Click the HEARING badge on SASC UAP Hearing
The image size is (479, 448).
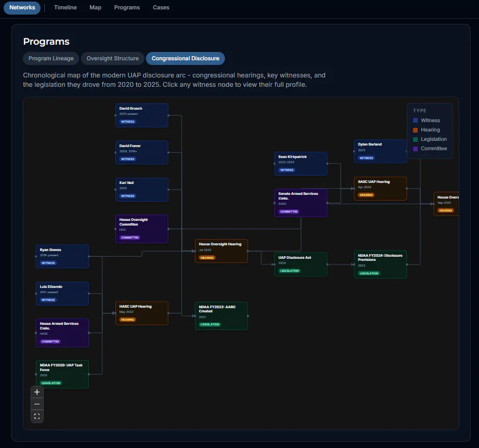(366, 195)
